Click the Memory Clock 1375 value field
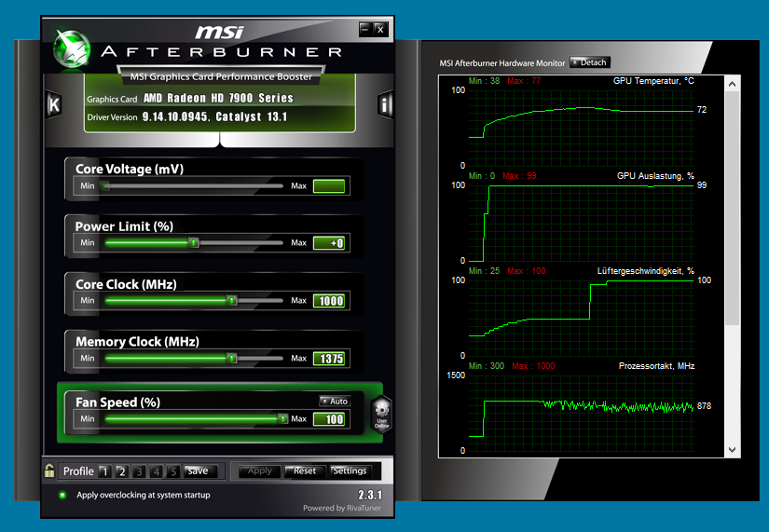Viewport: 769px width, 532px height. pyautogui.click(x=329, y=359)
